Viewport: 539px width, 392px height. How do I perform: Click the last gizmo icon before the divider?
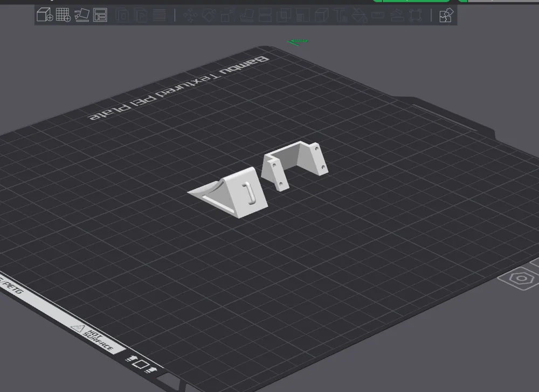point(415,15)
